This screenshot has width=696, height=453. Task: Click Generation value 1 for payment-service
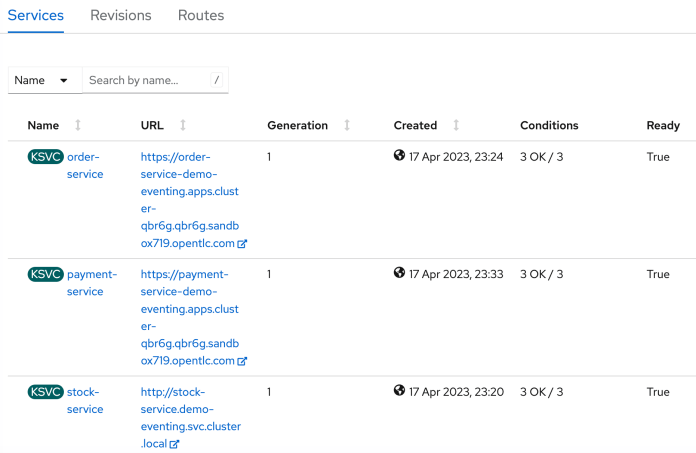pyautogui.click(x=269, y=275)
